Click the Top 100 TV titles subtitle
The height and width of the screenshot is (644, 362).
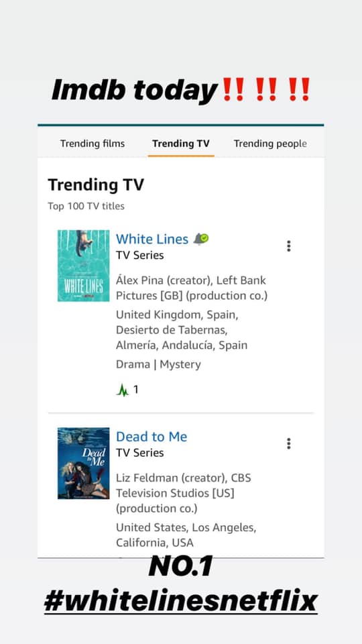click(86, 206)
